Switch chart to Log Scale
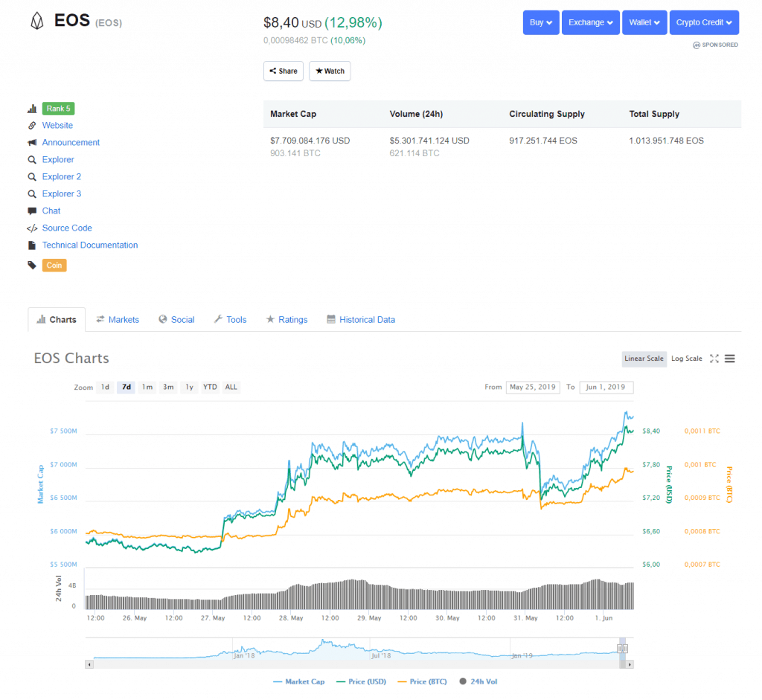Viewport: 762px width, 700px height. pyautogui.click(x=687, y=359)
